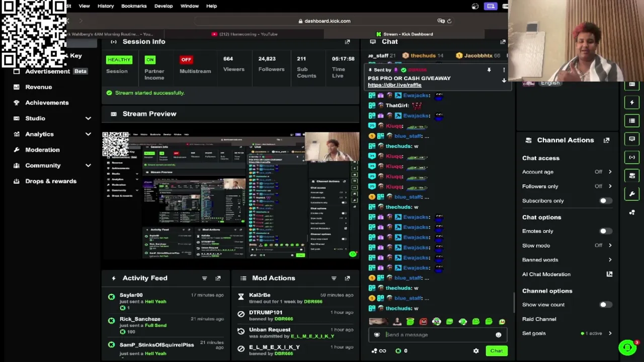Screen dimensions: 644x362
Task: Toggle Emotes only chat mode
Action: point(605,231)
